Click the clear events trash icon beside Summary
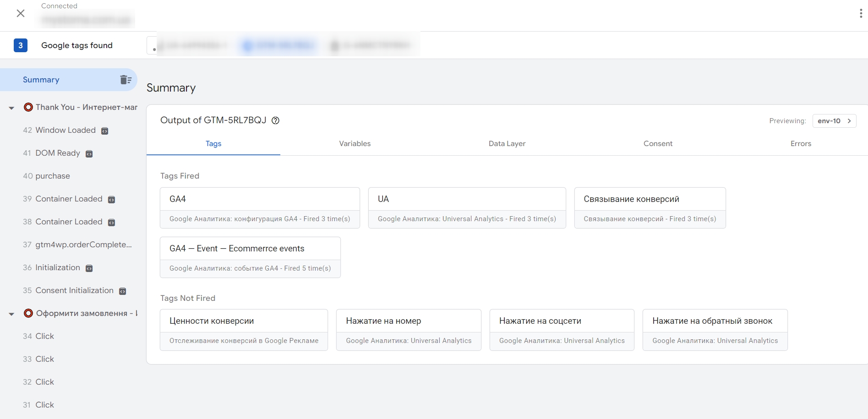868x419 pixels. tap(126, 80)
